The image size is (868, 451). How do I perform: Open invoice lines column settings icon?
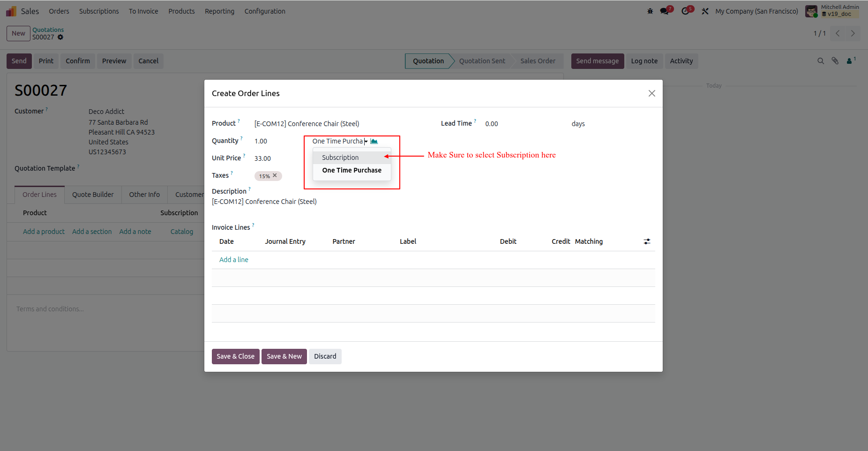(x=647, y=241)
